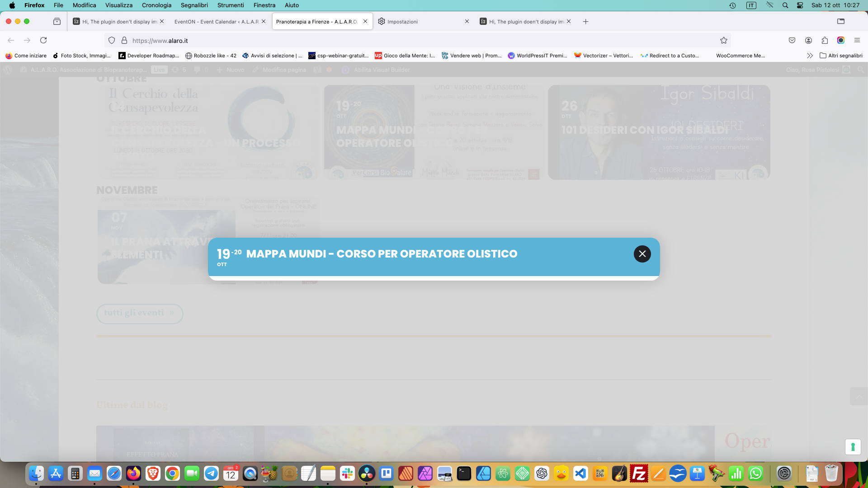Click 'Abilita Visual Builder' in admin bar
Viewport: 868px width, 488px height.
376,70
